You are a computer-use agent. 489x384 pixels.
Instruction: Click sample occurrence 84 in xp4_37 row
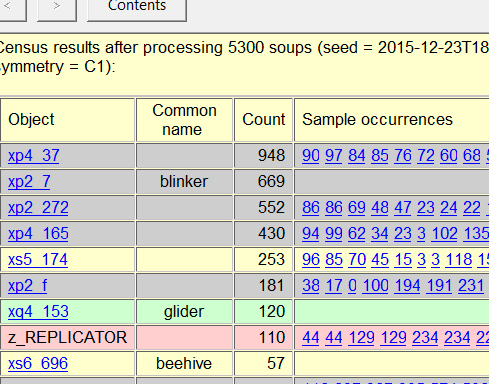coord(357,156)
